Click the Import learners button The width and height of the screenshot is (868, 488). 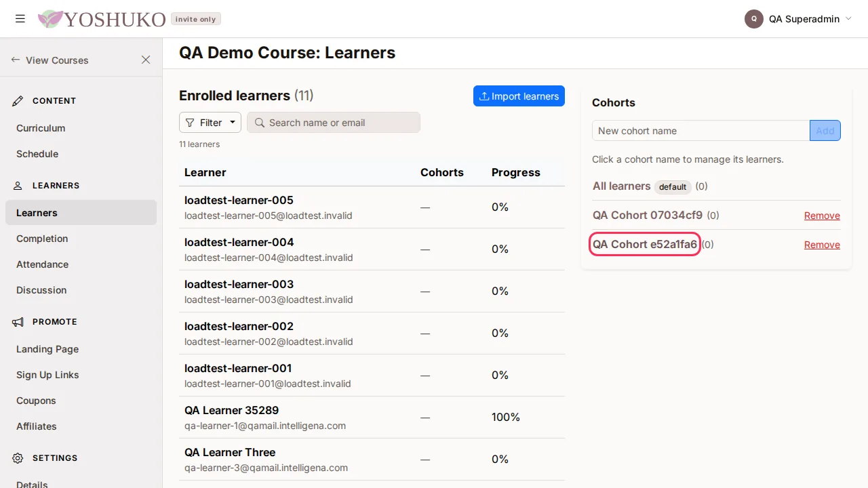pyautogui.click(x=519, y=96)
